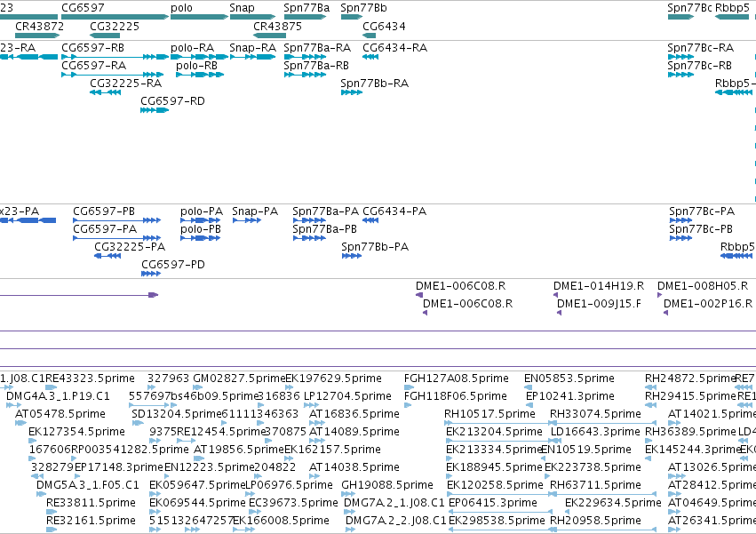Click EST FGH127A08.5prime label
The width and height of the screenshot is (756, 534).
point(457,379)
